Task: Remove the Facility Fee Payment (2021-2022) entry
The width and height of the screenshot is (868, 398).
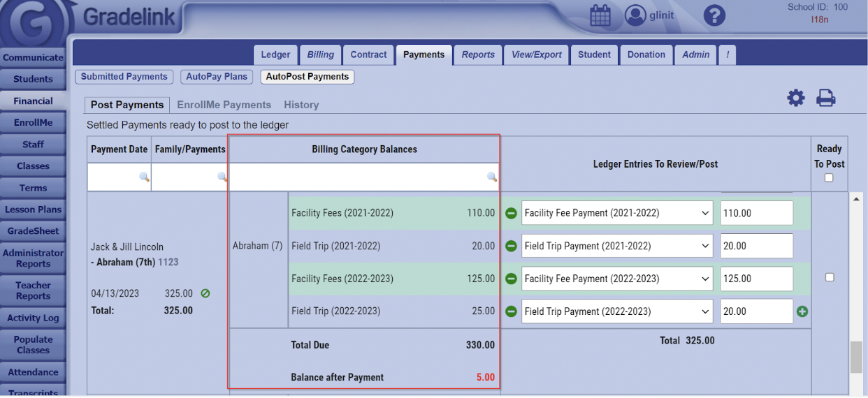Action: click(x=511, y=213)
